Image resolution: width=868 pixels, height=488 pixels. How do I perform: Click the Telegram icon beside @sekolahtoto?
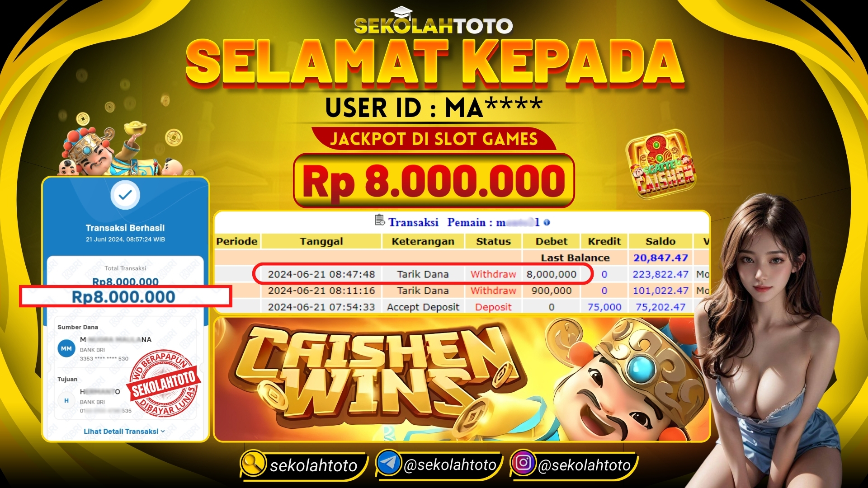[389, 463]
